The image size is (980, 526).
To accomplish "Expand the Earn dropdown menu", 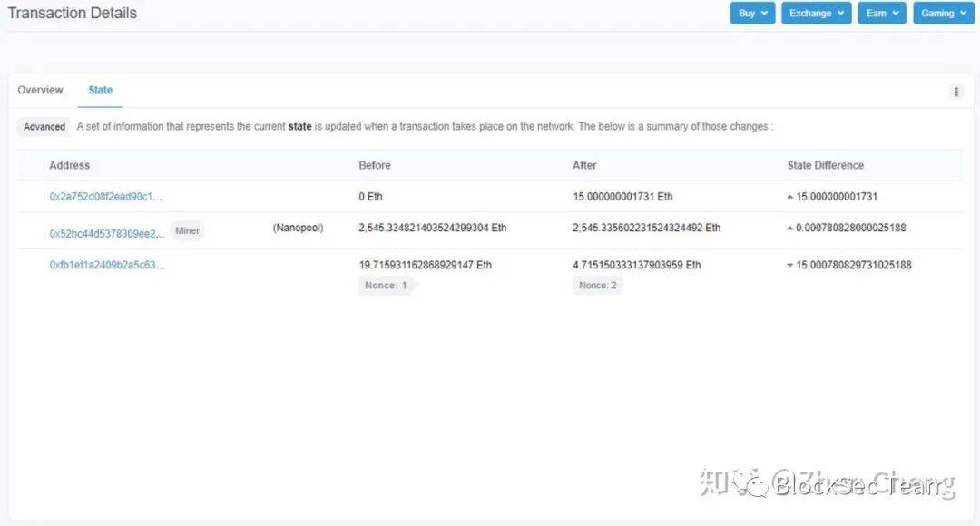I will (882, 13).
